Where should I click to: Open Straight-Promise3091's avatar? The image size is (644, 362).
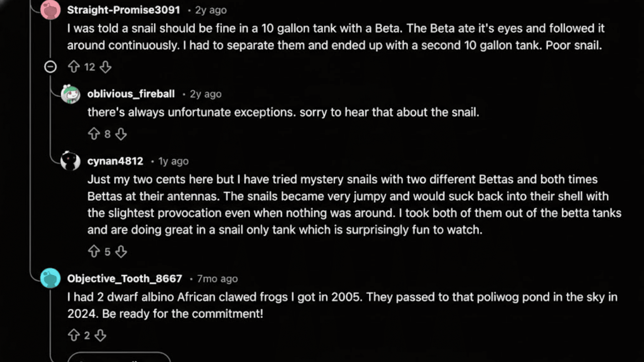pyautogui.click(x=51, y=10)
